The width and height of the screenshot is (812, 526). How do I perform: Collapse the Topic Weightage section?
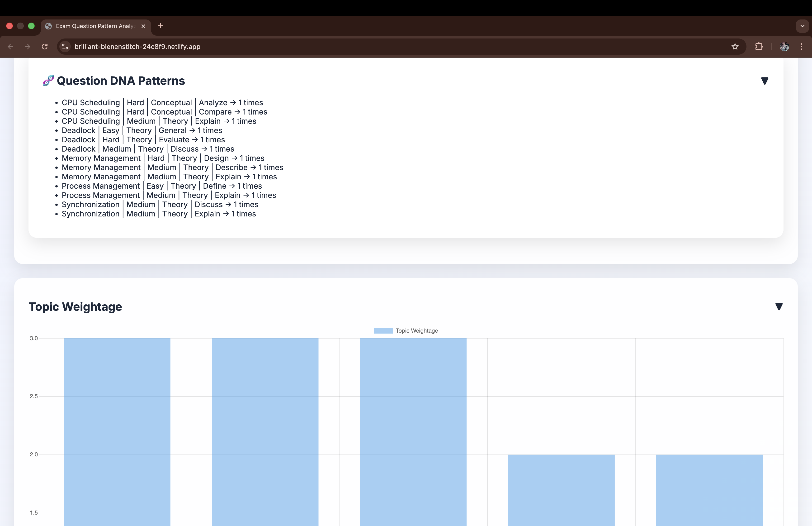click(x=779, y=306)
